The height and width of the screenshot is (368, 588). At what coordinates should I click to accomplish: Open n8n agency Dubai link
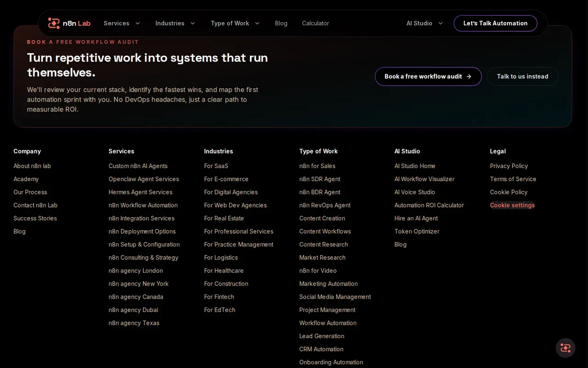click(133, 310)
